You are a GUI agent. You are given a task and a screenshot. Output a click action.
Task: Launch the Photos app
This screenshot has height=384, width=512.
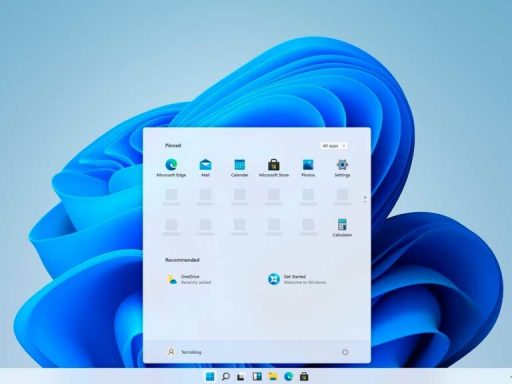coord(308,168)
